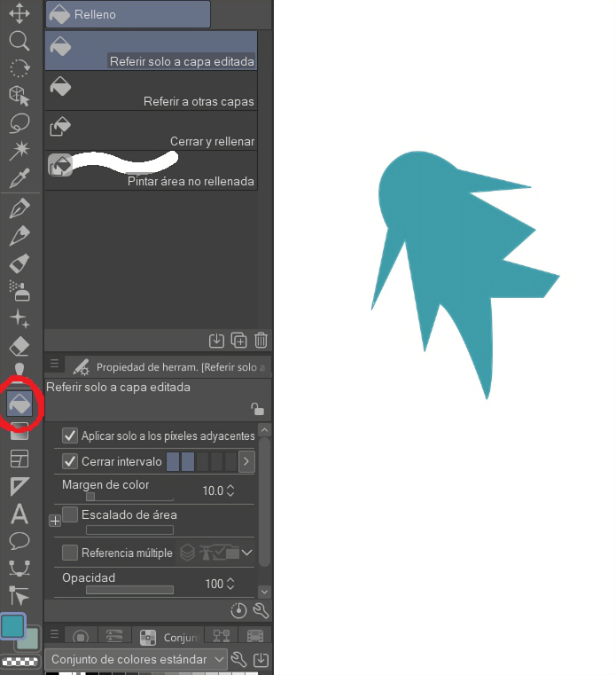Viewport: 616px width, 675px height.
Task: Click the duplicate sub tool icon
Action: tap(238, 340)
